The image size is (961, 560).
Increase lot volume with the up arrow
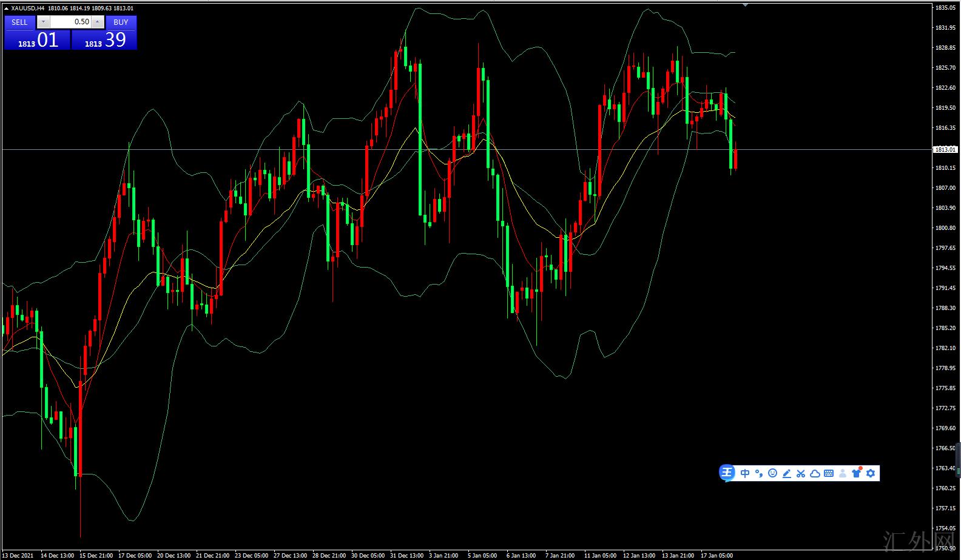tap(98, 22)
